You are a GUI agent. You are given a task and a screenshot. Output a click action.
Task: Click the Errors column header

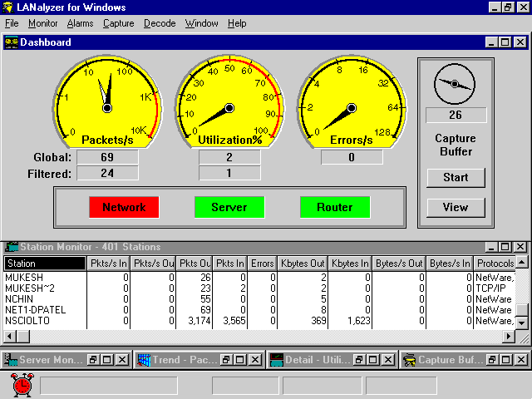coord(263,264)
